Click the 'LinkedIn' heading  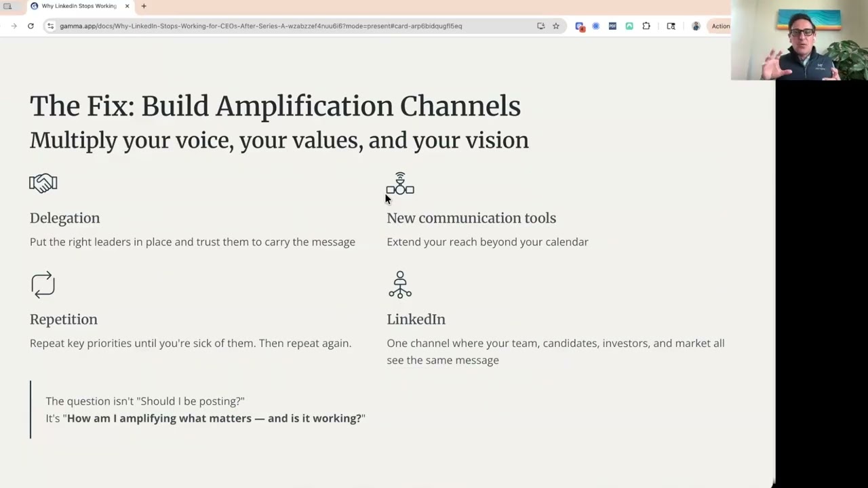pos(416,319)
